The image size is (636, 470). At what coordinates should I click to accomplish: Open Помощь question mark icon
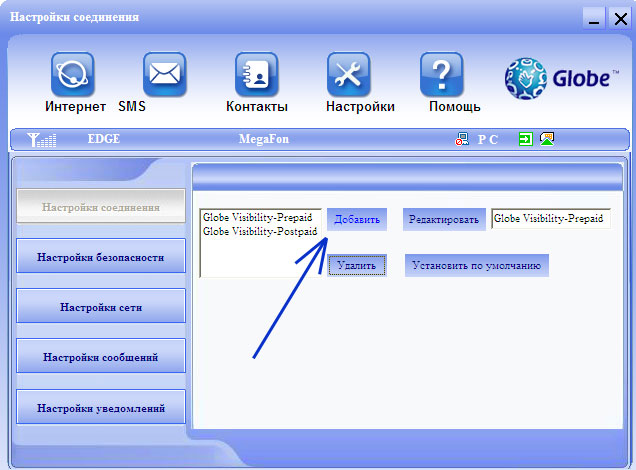pos(441,75)
